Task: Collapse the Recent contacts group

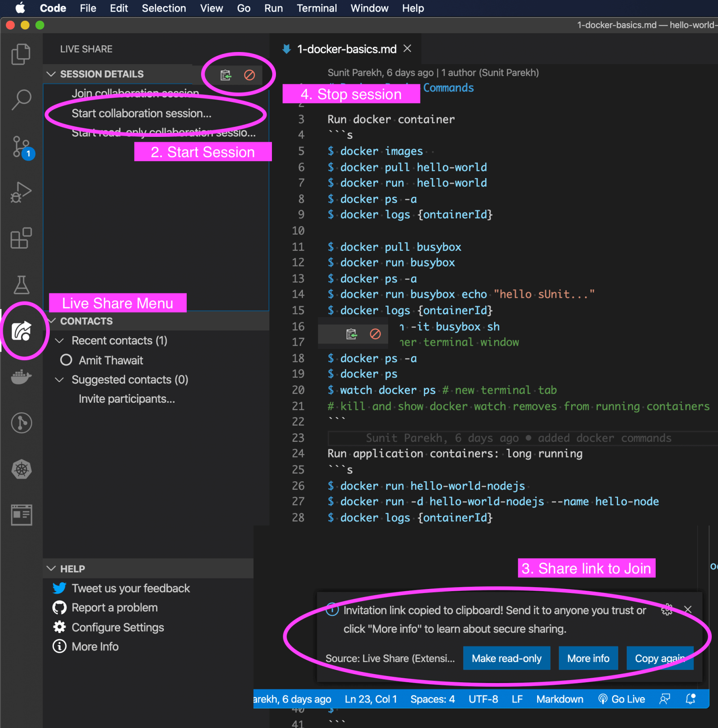Action: [59, 340]
